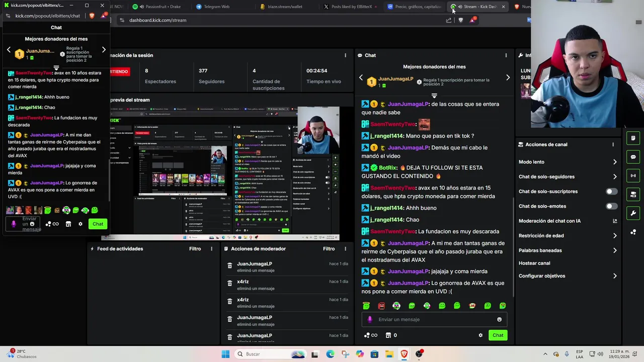Open the Moderación del chat con IA external-link icon
Screen dimensions: 644x362
pos(615,221)
